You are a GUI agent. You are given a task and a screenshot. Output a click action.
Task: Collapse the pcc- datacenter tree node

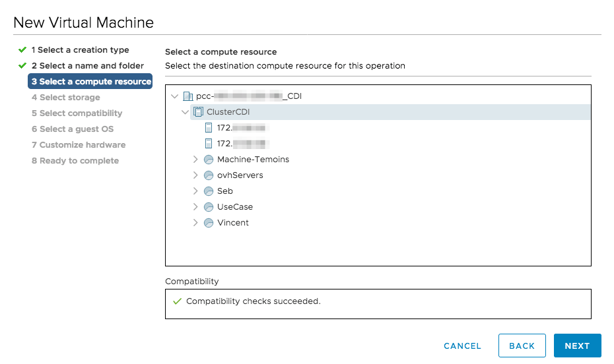(174, 96)
